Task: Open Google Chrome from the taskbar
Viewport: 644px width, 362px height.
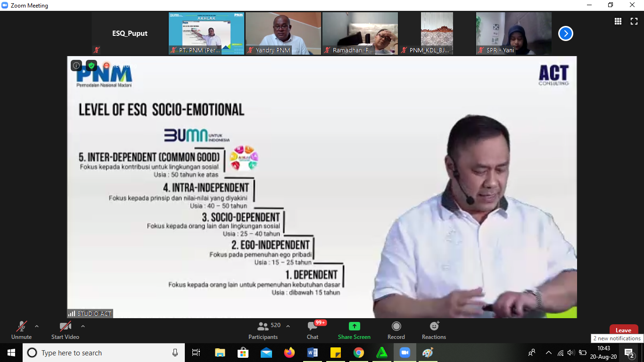Action: (x=359, y=353)
